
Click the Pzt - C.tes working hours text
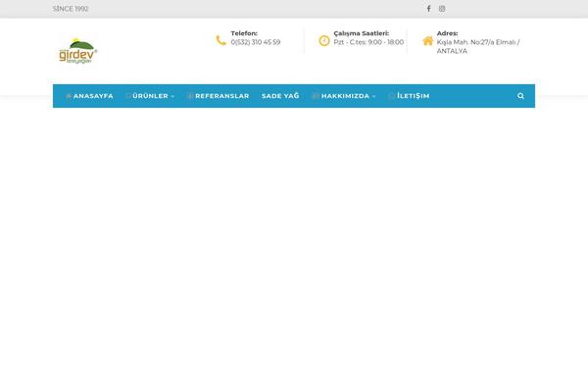(x=368, y=42)
